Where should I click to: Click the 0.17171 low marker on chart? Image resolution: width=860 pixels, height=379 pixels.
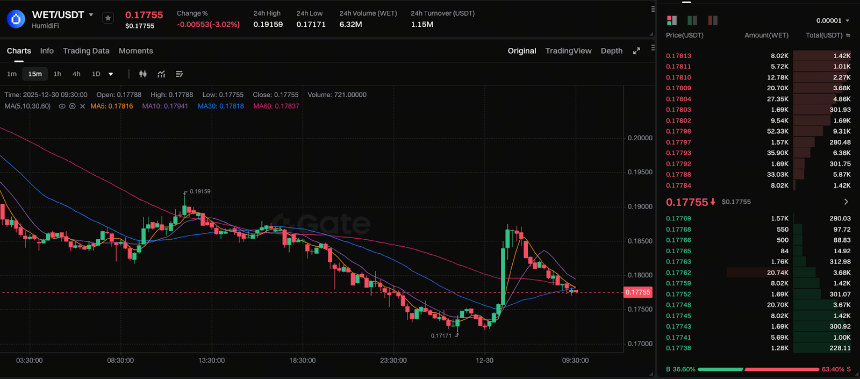click(440, 335)
